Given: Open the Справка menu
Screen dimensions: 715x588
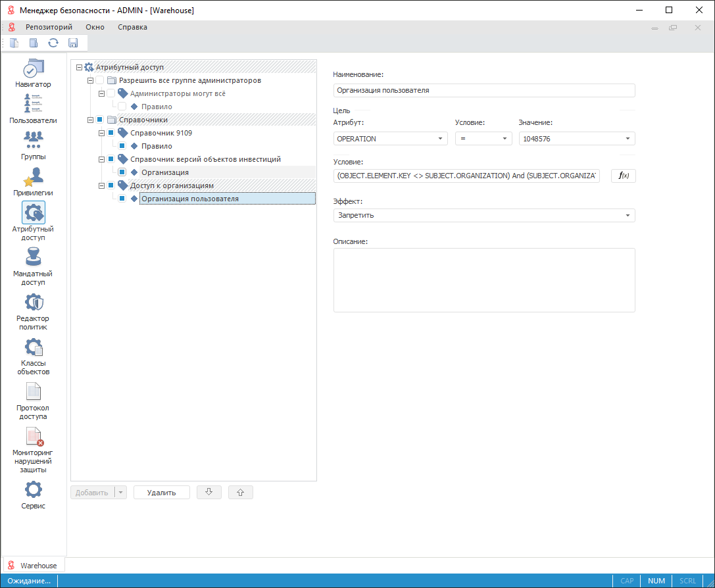Looking at the screenshot, I should point(132,27).
